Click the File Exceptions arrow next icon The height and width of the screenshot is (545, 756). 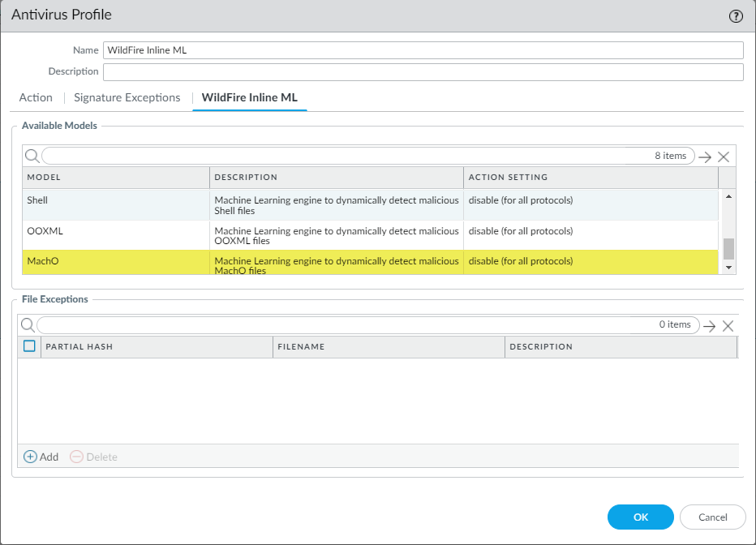point(709,325)
